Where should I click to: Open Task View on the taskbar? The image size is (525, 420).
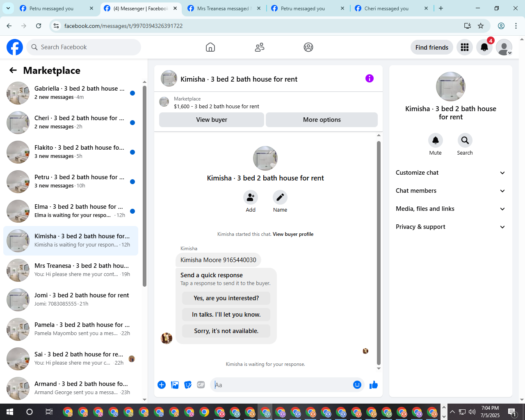pos(49,412)
